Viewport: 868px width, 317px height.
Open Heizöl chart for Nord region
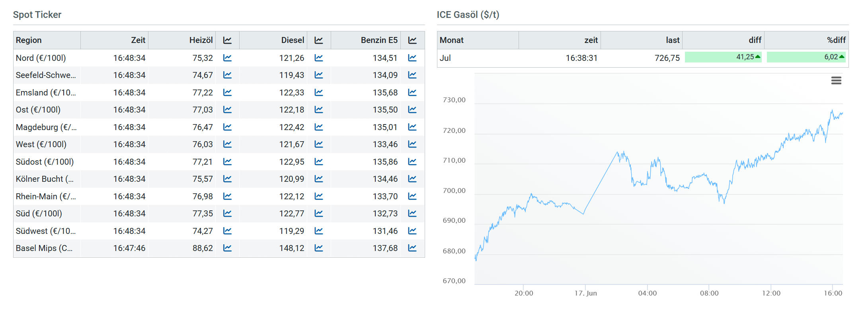pyautogui.click(x=227, y=58)
